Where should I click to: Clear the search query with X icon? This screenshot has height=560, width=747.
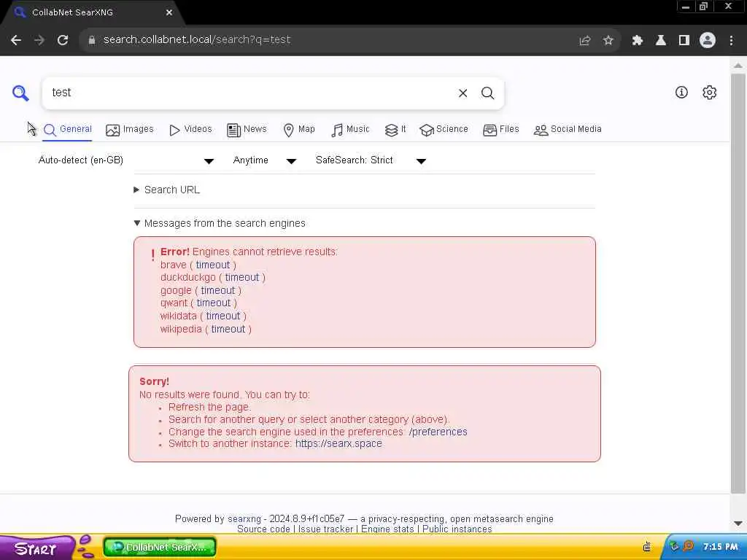click(x=462, y=93)
